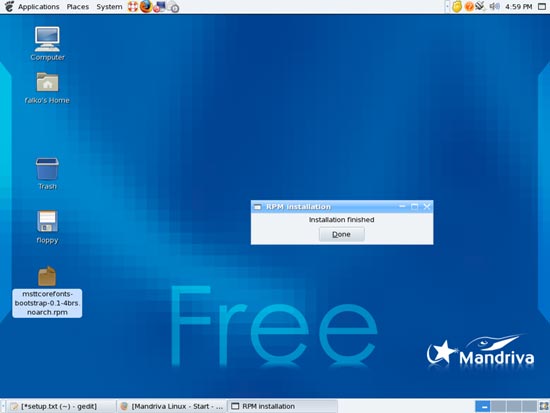Viewport: 550px width, 413px height.
Task: Select the Trash desktop icon
Action: [x=47, y=169]
